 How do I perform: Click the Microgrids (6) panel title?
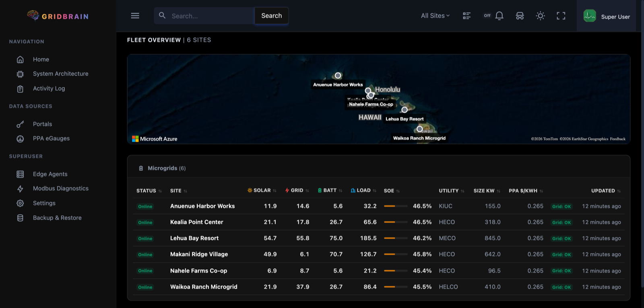[x=167, y=168]
